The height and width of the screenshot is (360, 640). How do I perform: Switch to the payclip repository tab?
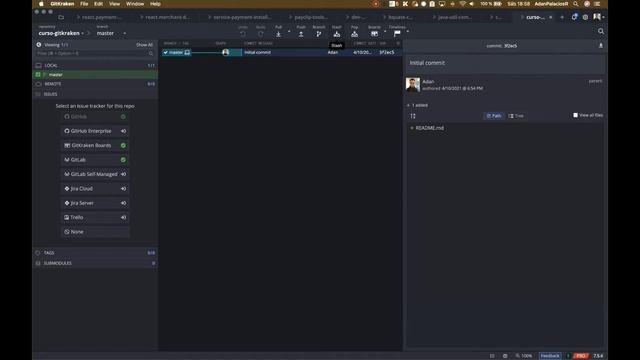click(x=310, y=17)
